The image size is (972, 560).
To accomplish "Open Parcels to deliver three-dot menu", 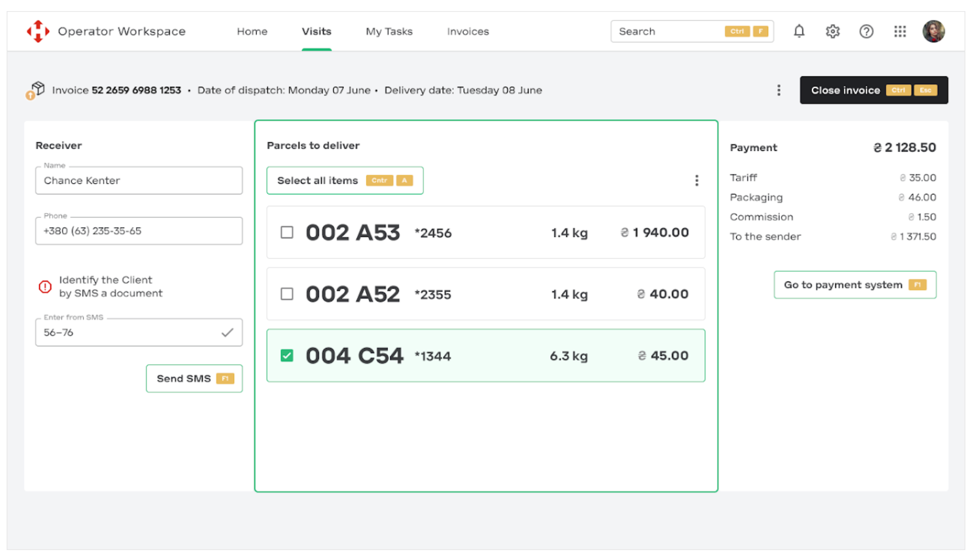I will coord(696,180).
